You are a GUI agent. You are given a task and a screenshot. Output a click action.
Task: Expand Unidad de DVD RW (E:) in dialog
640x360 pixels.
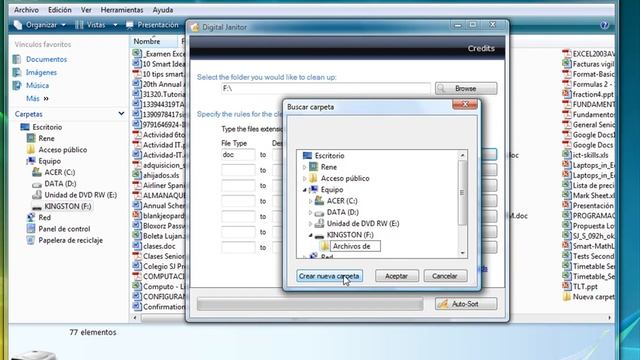310,224
